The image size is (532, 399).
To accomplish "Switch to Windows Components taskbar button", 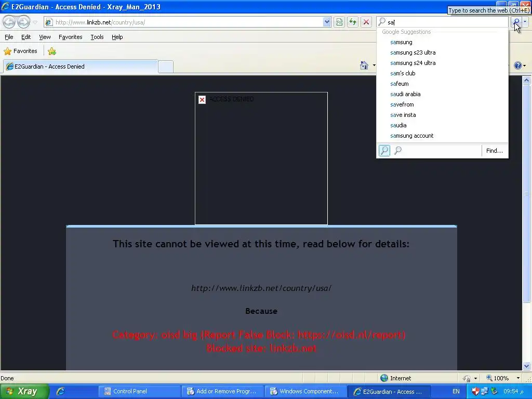I will tap(305, 391).
